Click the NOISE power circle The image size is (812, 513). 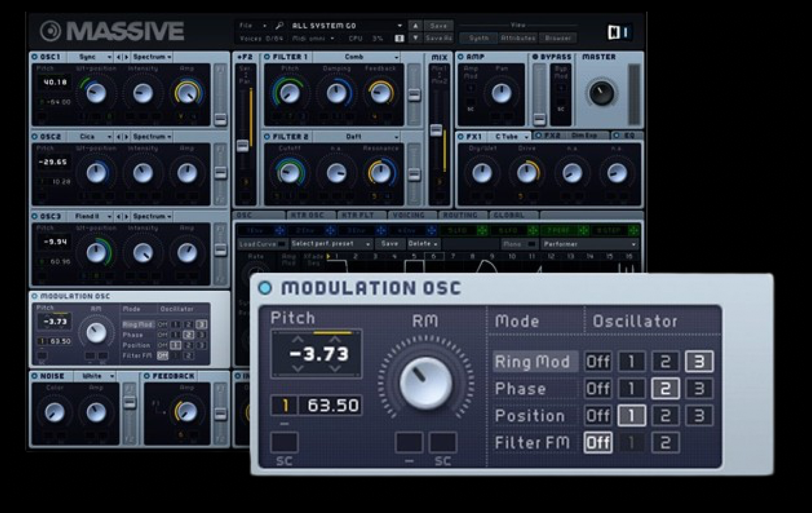click(x=35, y=376)
